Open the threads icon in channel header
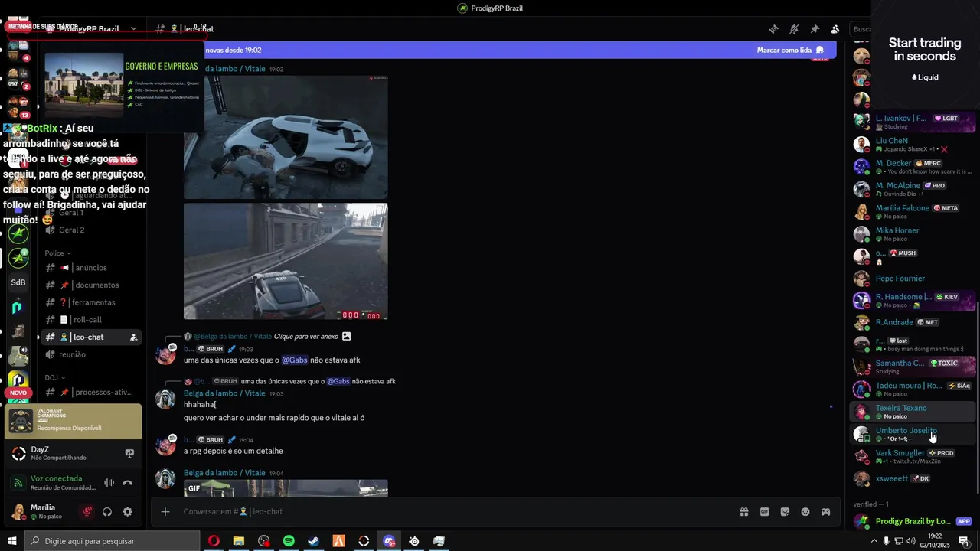Screen dimensions: 980x551 pos(774,29)
